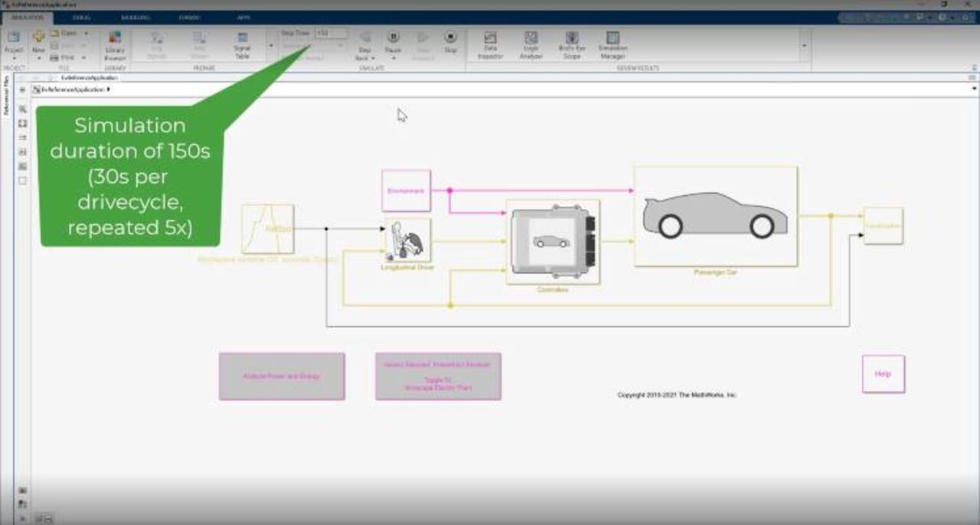
Task: Click the Data Inspector icon
Action: pos(490,45)
